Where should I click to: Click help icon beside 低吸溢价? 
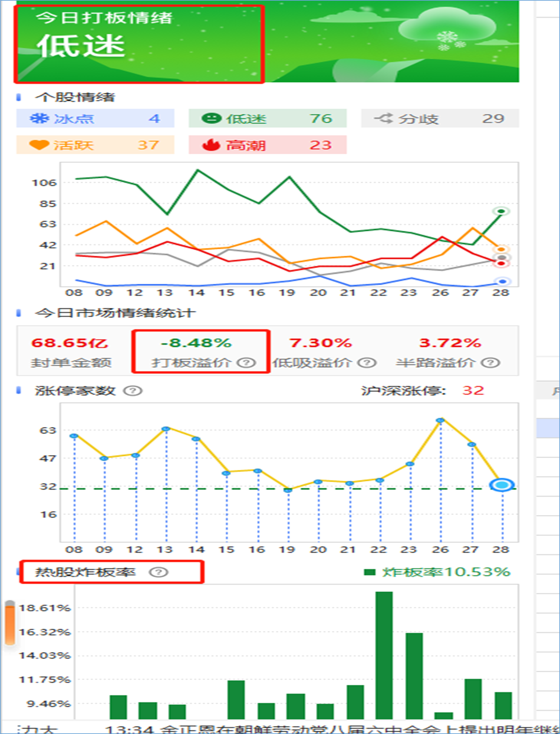(367, 363)
